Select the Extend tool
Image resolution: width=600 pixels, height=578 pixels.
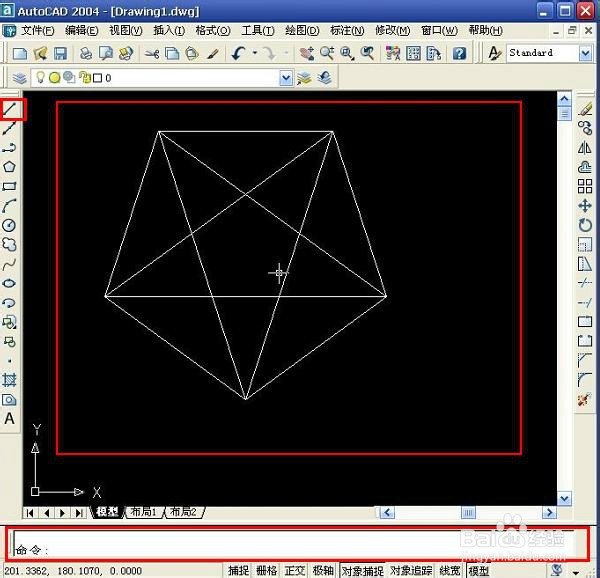pos(585,303)
